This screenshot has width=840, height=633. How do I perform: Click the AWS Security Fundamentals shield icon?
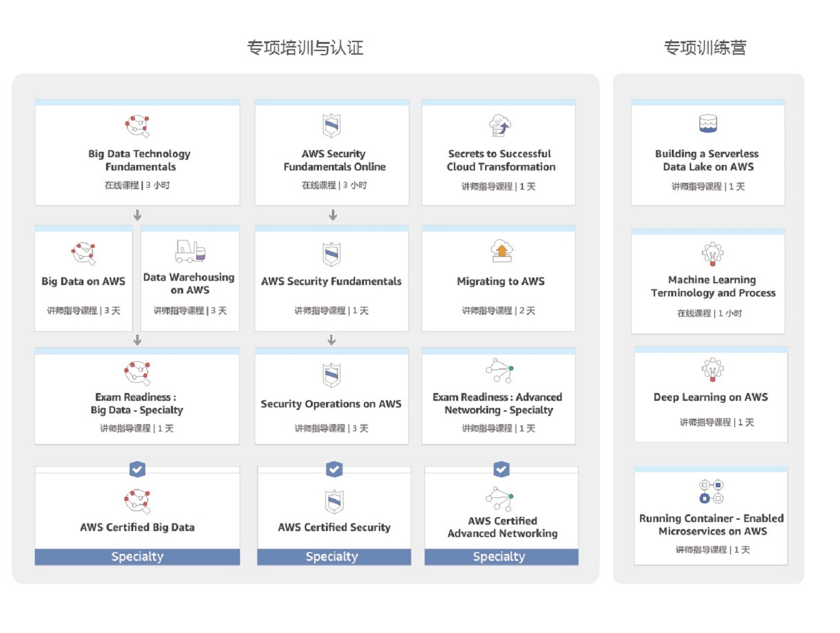pyautogui.click(x=331, y=254)
